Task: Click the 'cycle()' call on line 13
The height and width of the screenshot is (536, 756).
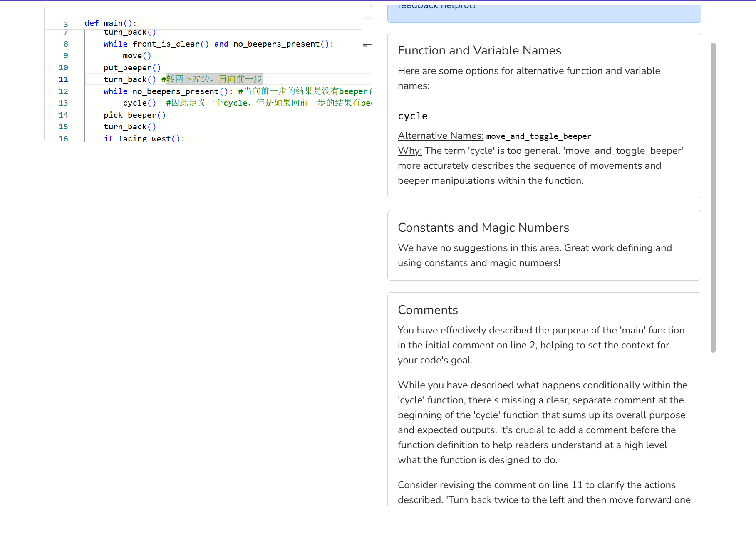Action: tap(139, 103)
